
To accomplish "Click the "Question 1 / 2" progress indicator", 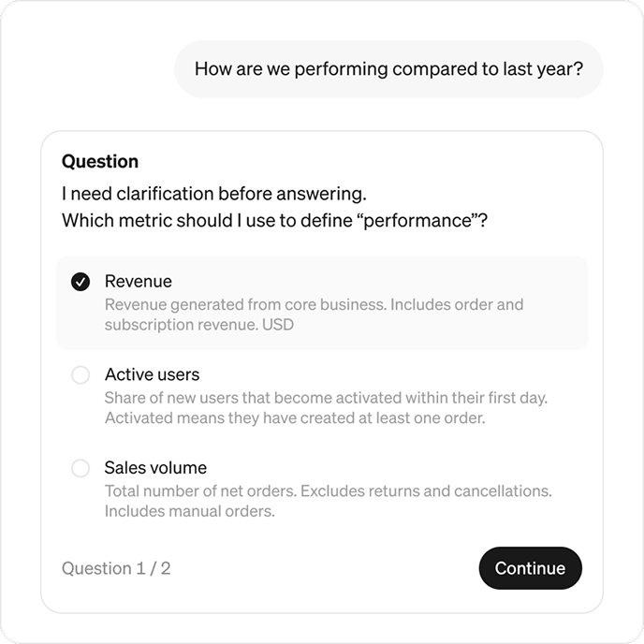I will coord(116,568).
